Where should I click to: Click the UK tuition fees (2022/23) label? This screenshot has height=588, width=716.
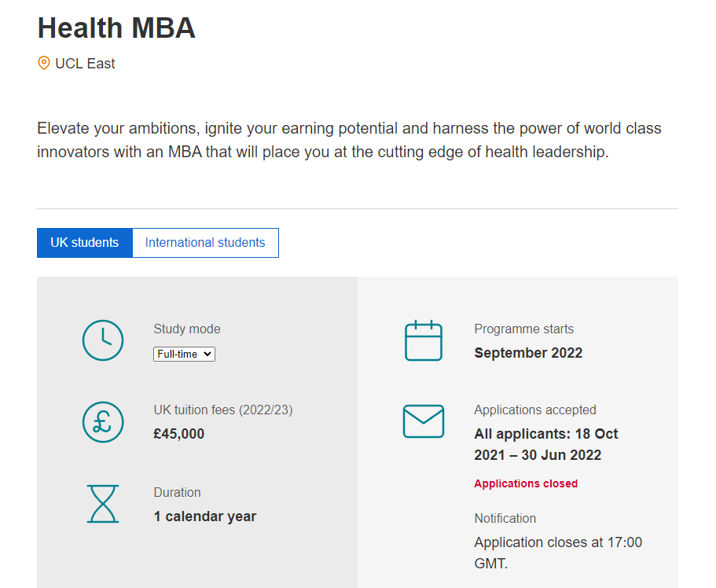(223, 410)
